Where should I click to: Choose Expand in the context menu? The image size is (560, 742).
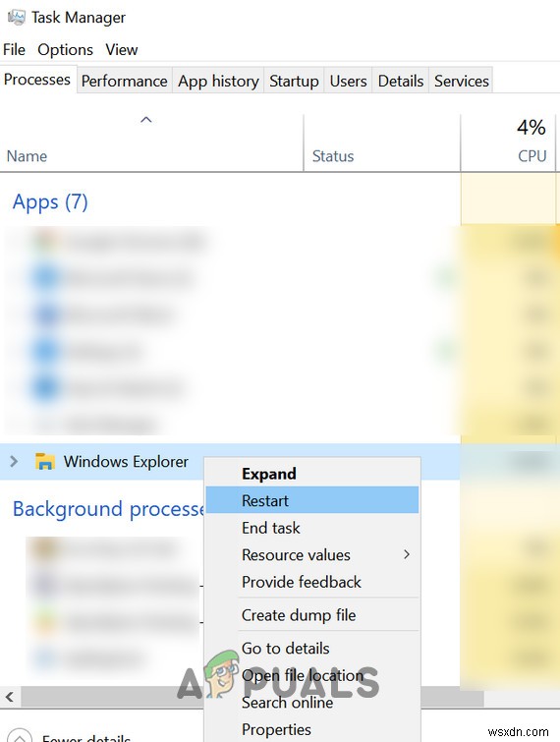[312, 474]
